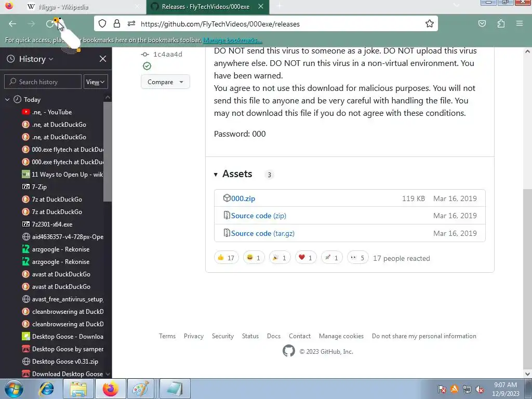532x399 pixels.
Task: Toggle the rocket reaction
Action: pyautogui.click(x=332, y=258)
